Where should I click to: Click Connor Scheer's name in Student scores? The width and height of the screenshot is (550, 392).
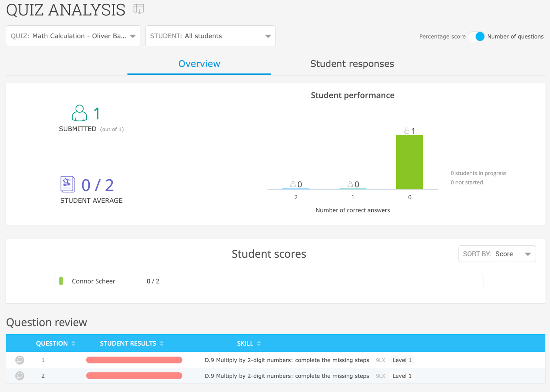(x=93, y=281)
